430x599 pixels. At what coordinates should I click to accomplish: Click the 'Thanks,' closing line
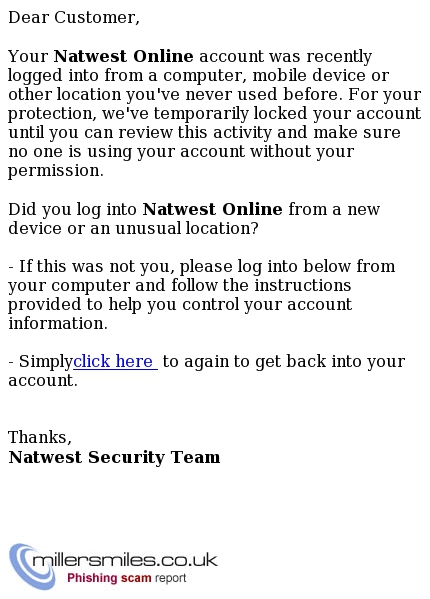(40, 438)
